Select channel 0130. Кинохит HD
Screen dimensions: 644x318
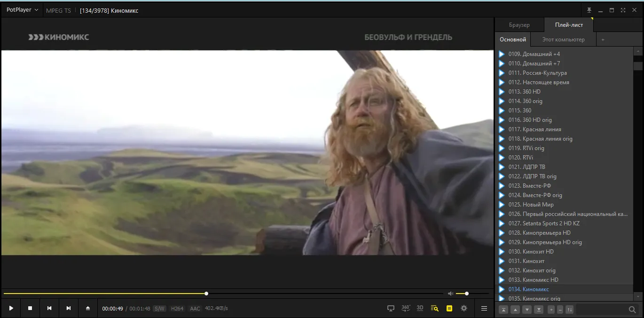click(x=565, y=252)
